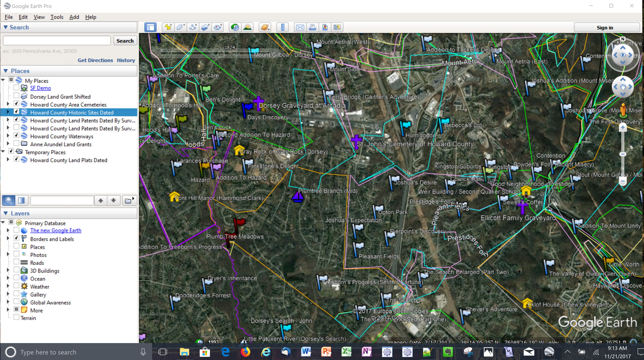Expand the 3D Buildings layer node
This screenshot has height=360, width=644.
coord(8,270)
